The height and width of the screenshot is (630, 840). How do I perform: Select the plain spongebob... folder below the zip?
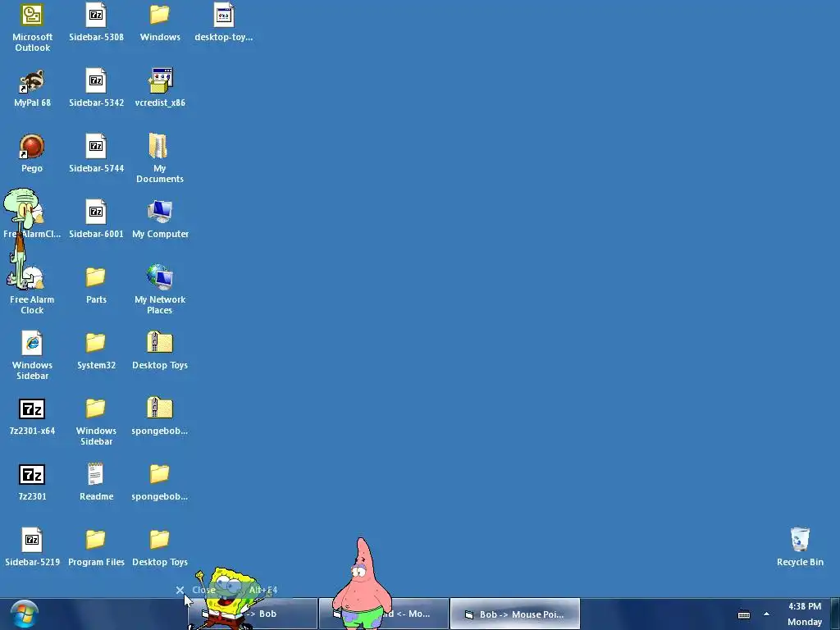point(160,475)
